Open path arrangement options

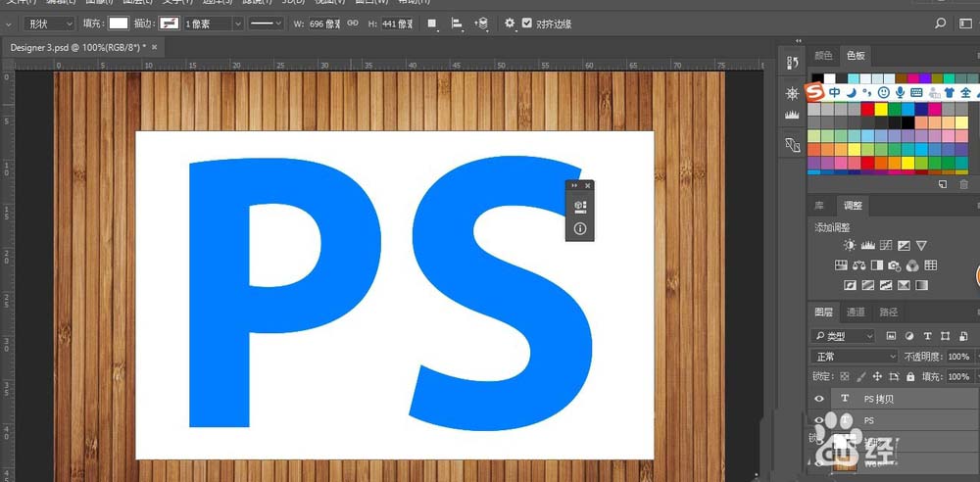[x=481, y=24]
